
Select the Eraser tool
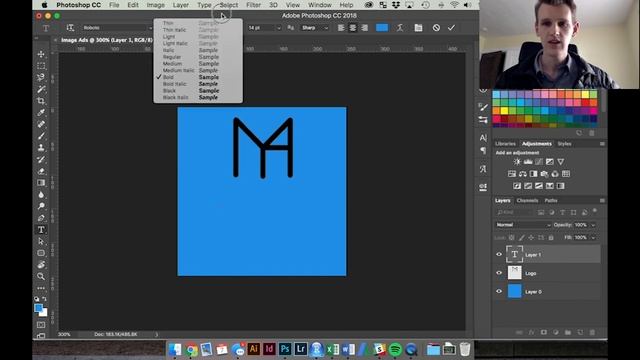point(41,171)
